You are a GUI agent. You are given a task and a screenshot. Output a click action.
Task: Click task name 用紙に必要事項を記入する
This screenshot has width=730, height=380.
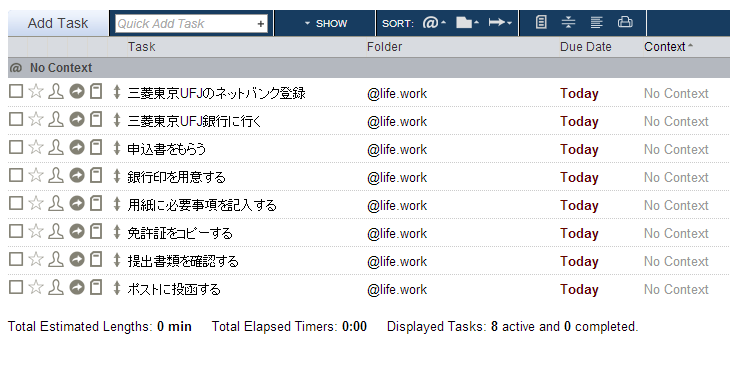coord(202,205)
